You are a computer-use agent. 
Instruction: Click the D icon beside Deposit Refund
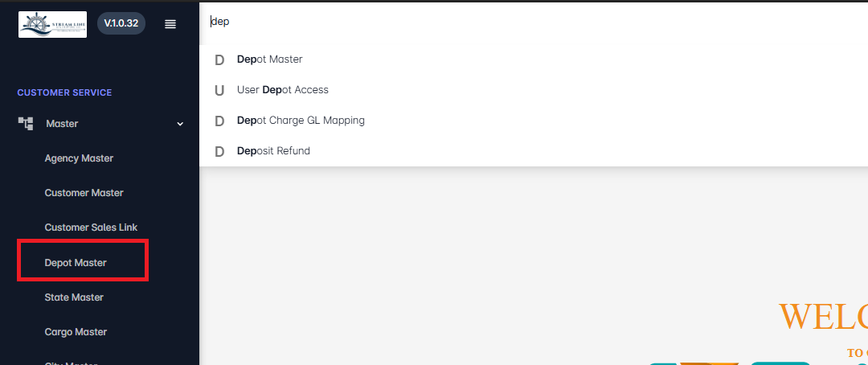(219, 151)
